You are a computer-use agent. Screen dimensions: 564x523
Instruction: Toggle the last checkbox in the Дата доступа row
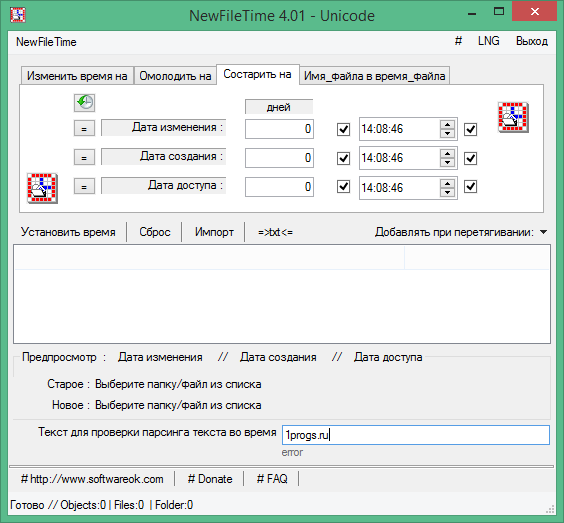point(470,187)
